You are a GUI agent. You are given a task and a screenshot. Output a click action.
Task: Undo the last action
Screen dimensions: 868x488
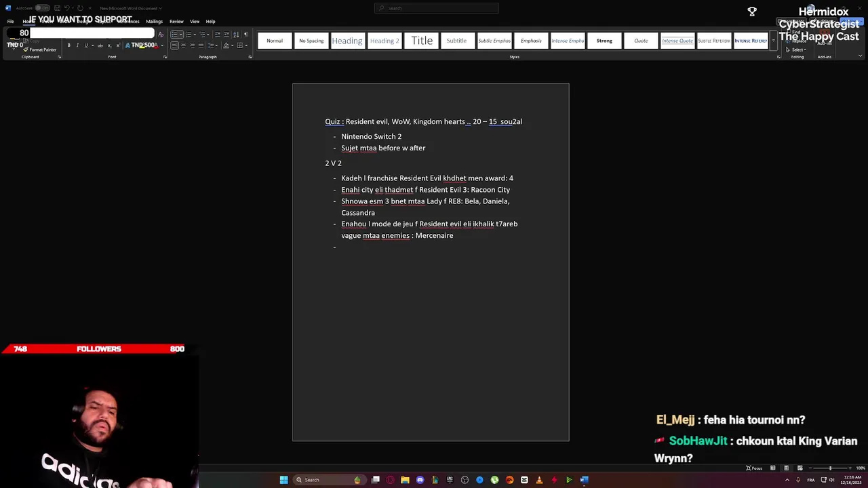click(x=67, y=8)
